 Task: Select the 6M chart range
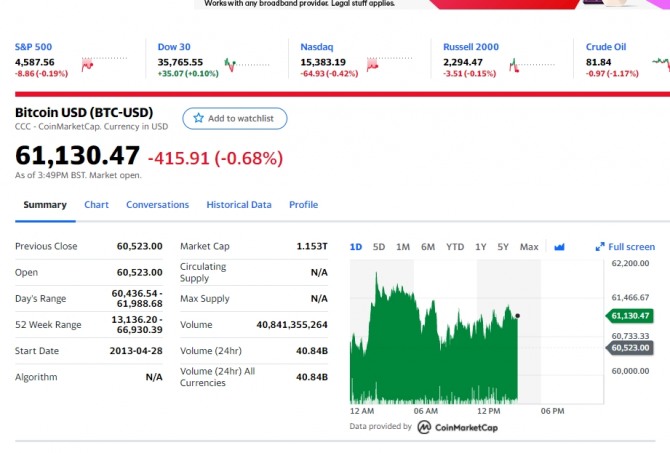(x=428, y=247)
